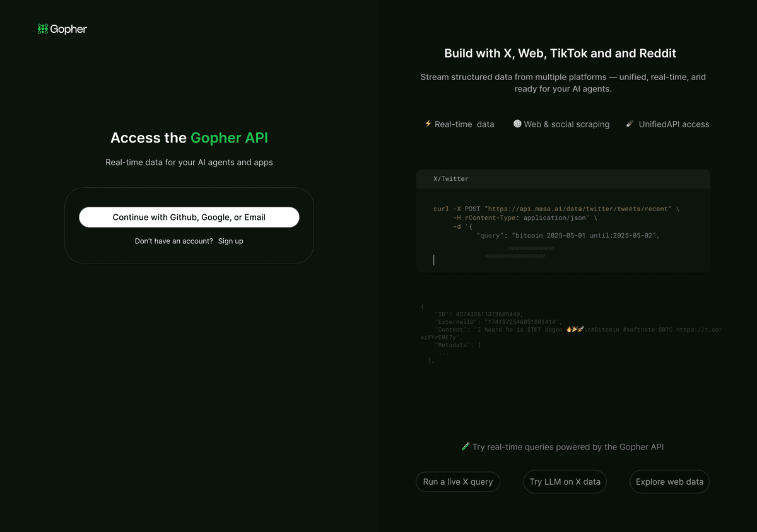Viewport: 757px width, 532px height.
Task: Click the pencil icon near real-time queries text
Action: [x=466, y=446]
